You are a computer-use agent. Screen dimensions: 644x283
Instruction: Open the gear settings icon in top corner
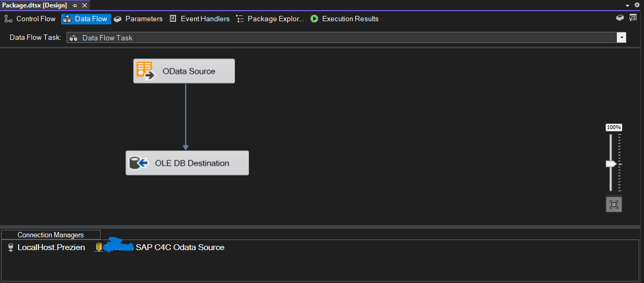tap(637, 5)
